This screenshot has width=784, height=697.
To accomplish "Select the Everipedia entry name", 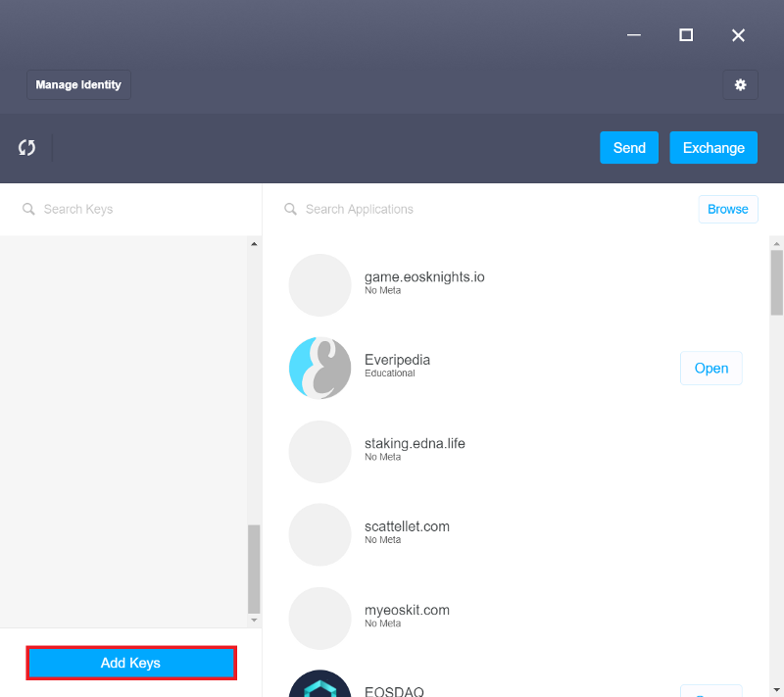I will tap(398, 360).
